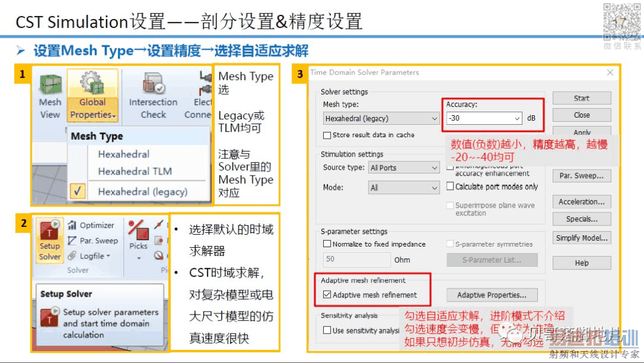Open the Global Properties mesh menu
The height and width of the screenshot is (363, 644).
92,96
